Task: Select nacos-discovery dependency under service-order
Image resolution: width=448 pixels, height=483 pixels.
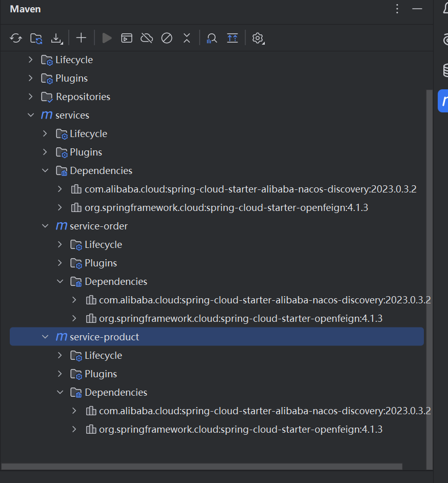Action: coord(265,300)
